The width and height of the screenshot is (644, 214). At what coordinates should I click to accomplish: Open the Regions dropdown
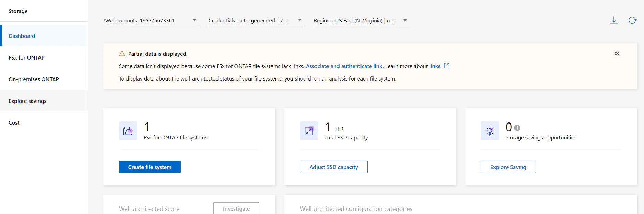click(362, 21)
